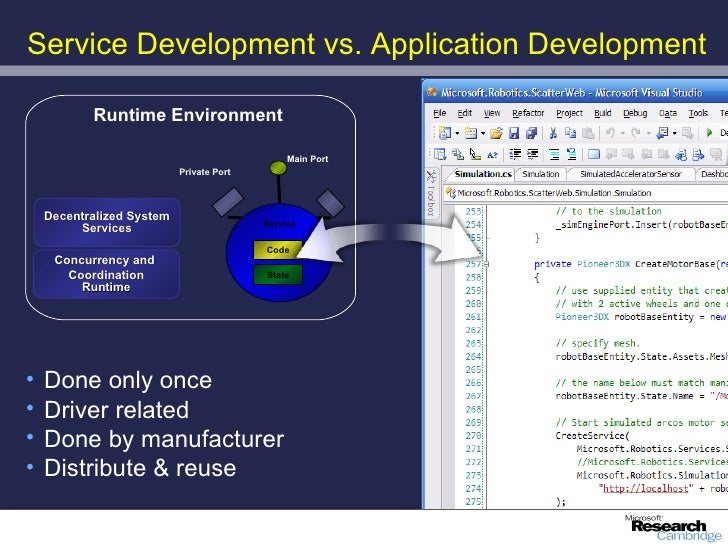Screen dimensions: 728x546
Task: Open the Microsoft.Robotics.ScatterWeb.Simulation.Simulation class dropdown
Action: (586, 193)
